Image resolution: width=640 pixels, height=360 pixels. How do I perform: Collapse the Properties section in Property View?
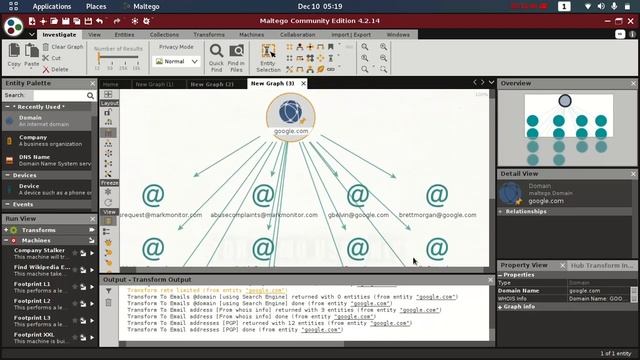click(x=500, y=275)
